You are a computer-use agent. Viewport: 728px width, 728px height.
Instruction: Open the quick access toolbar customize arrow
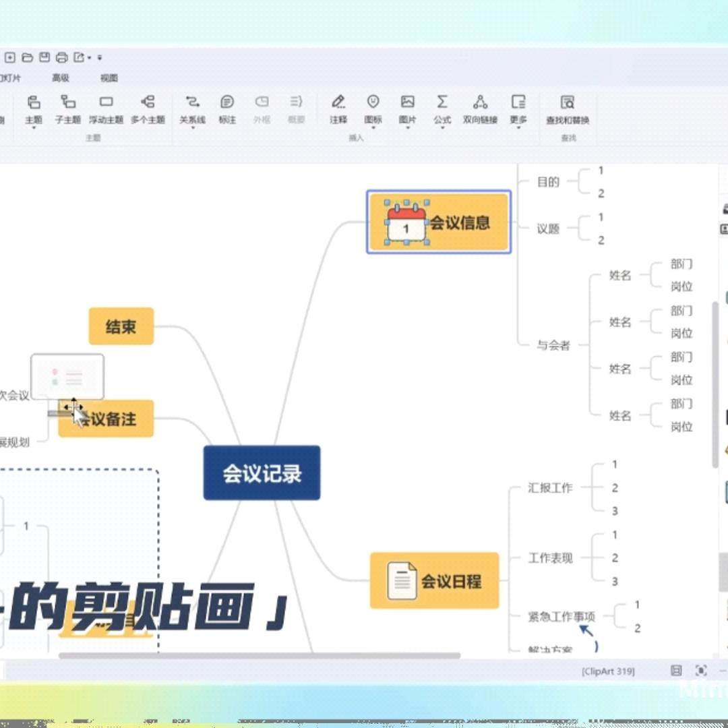click(x=99, y=58)
